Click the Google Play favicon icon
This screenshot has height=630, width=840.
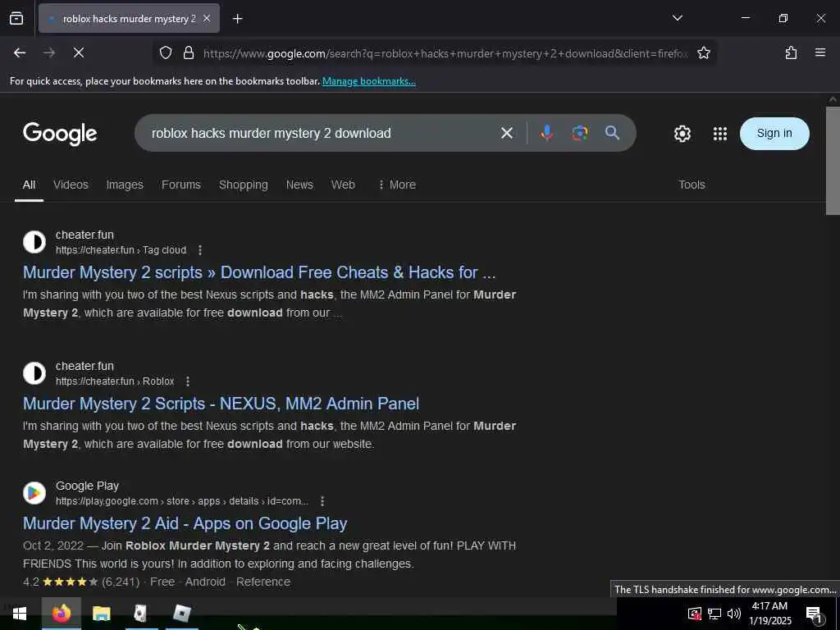click(x=34, y=493)
